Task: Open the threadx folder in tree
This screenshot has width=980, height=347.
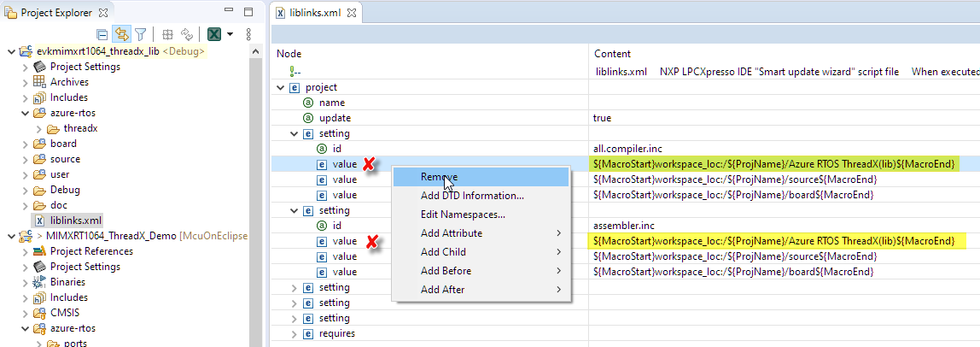Action: click(x=80, y=128)
